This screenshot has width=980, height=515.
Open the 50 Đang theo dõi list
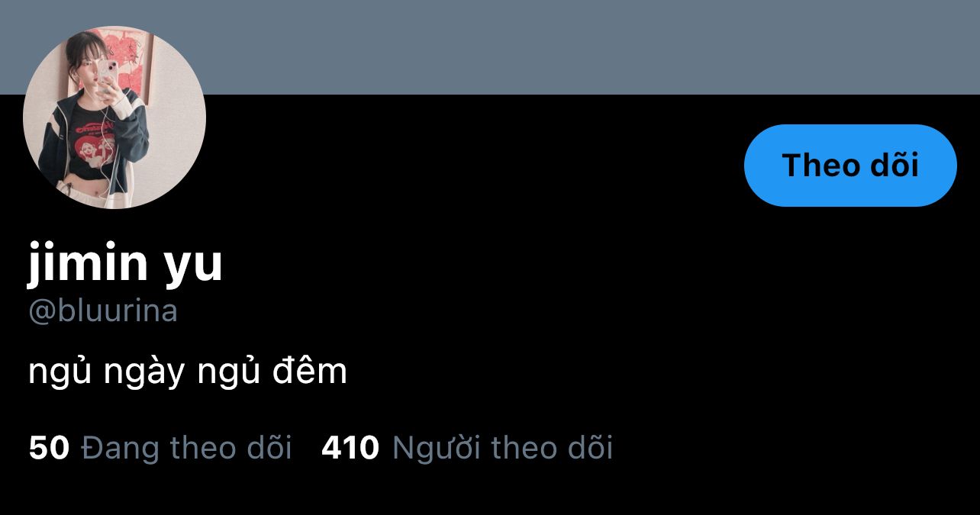[x=160, y=448]
